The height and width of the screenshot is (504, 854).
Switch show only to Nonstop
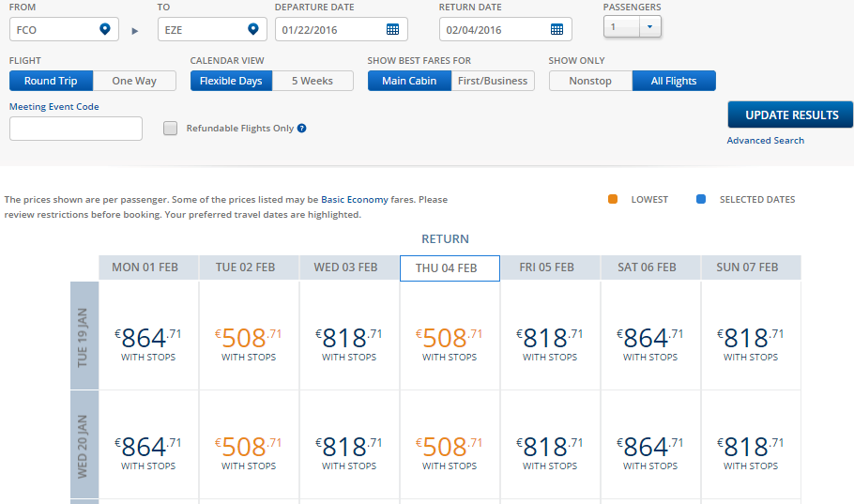[590, 81]
